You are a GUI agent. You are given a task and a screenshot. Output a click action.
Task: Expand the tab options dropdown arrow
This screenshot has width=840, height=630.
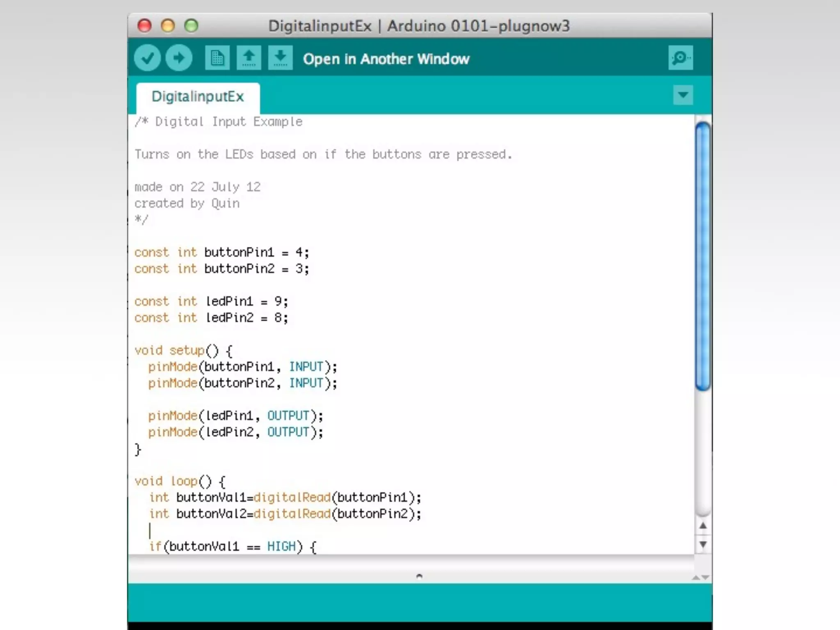coord(683,95)
